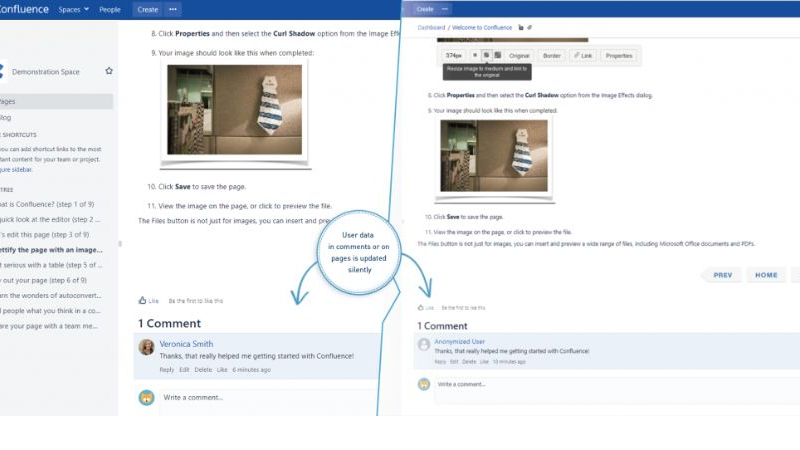Open the ellipsis menu beside right Create
This screenshot has width=800, height=450.
pyautogui.click(x=446, y=9)
